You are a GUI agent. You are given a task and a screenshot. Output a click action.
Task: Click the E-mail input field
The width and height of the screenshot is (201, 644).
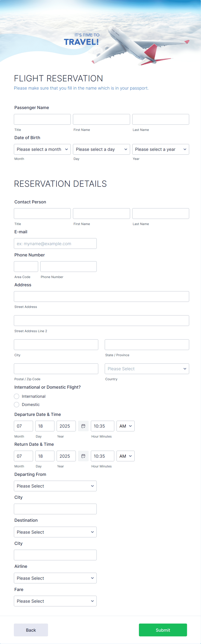pyautogui.click(x=55, y=243)
